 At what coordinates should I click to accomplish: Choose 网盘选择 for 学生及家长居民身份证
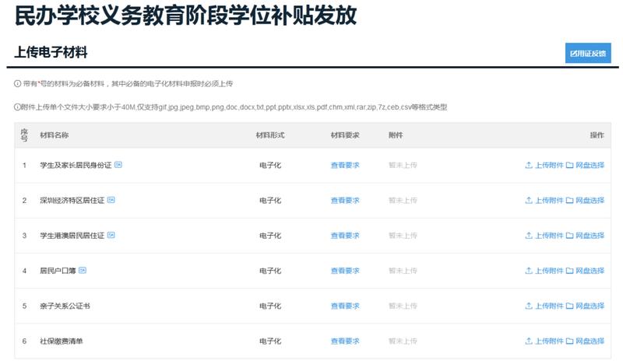pos(586,165)
